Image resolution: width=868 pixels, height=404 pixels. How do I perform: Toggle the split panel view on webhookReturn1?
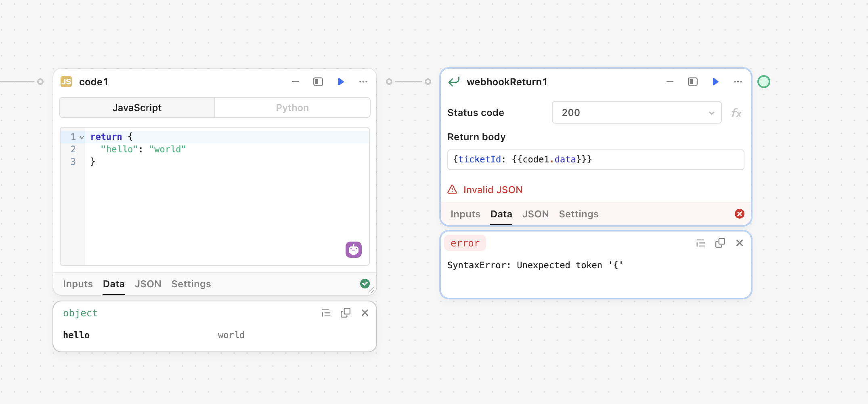click(692, 82)
